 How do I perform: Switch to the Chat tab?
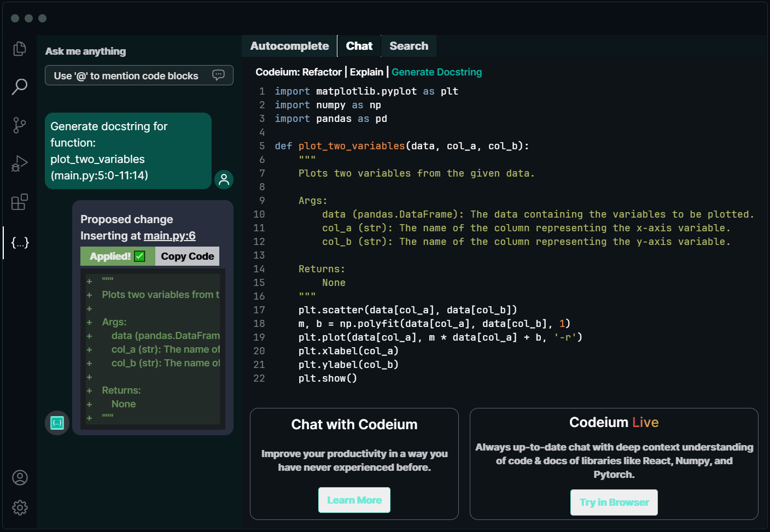coord(359,46)
